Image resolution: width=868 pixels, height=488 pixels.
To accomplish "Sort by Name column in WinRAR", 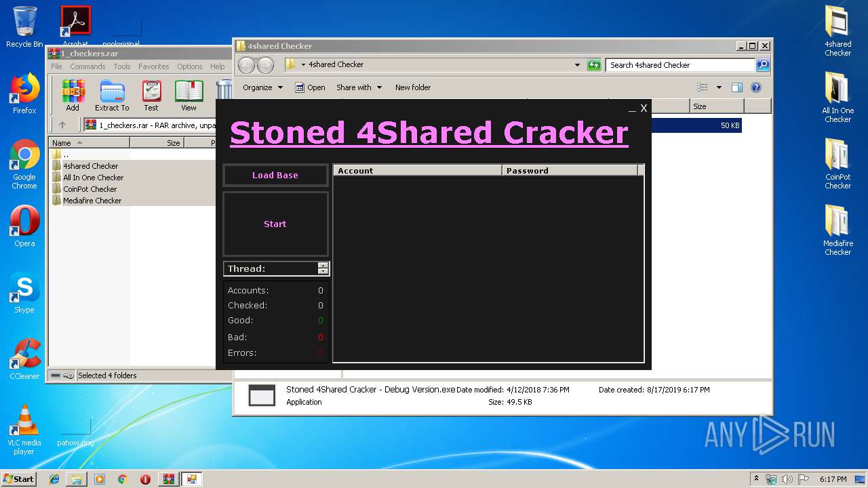I will point(89,143).
